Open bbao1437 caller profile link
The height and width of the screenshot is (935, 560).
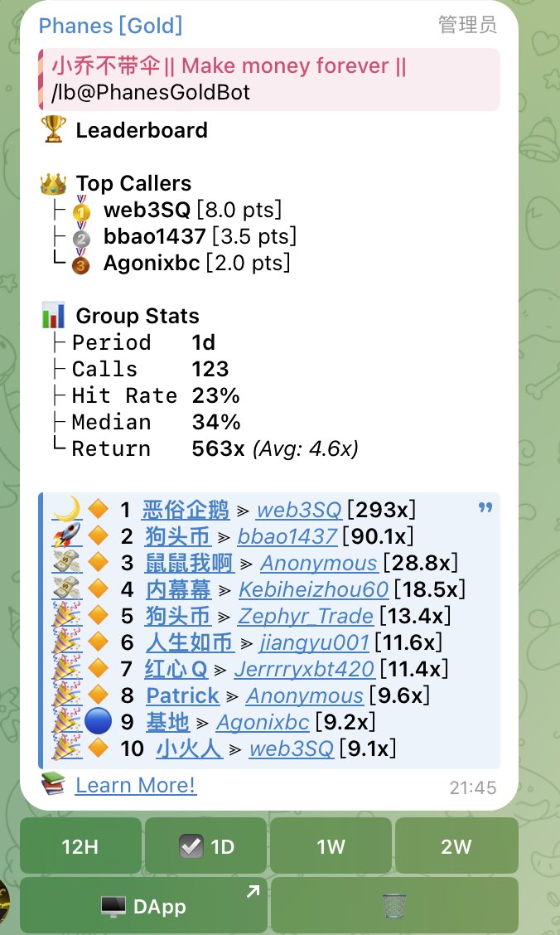(287, 536)
